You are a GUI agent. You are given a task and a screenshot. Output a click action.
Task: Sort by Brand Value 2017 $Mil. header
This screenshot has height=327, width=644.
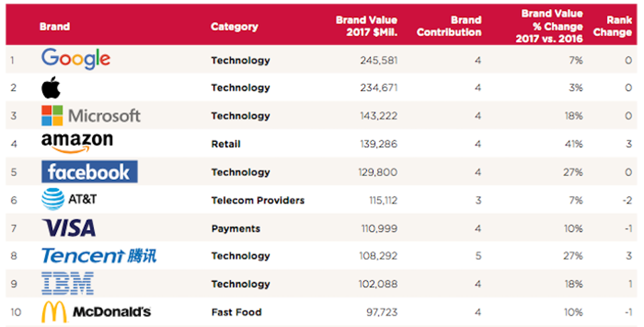(x=366, y=26)
